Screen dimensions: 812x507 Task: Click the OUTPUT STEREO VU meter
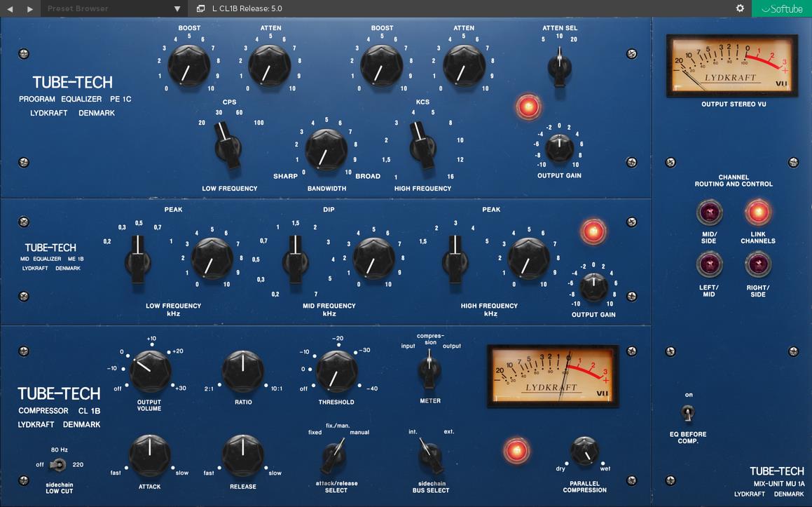[x=731, y=66]
